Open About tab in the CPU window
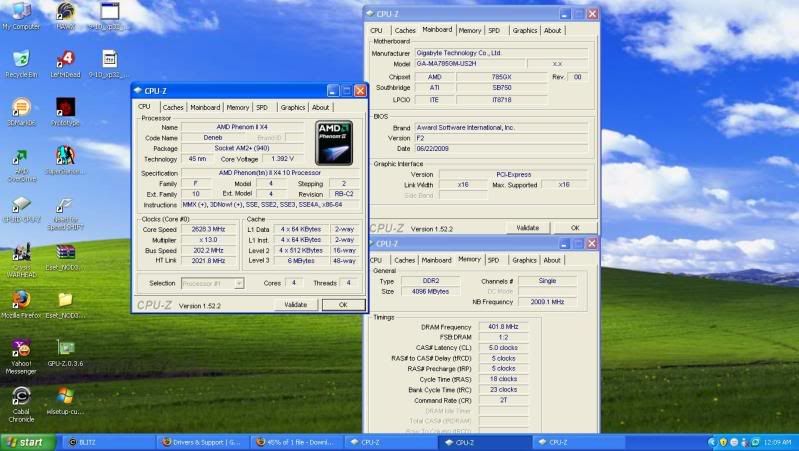Viewport: 799px width, 451px height. click(x=321, y=108)
